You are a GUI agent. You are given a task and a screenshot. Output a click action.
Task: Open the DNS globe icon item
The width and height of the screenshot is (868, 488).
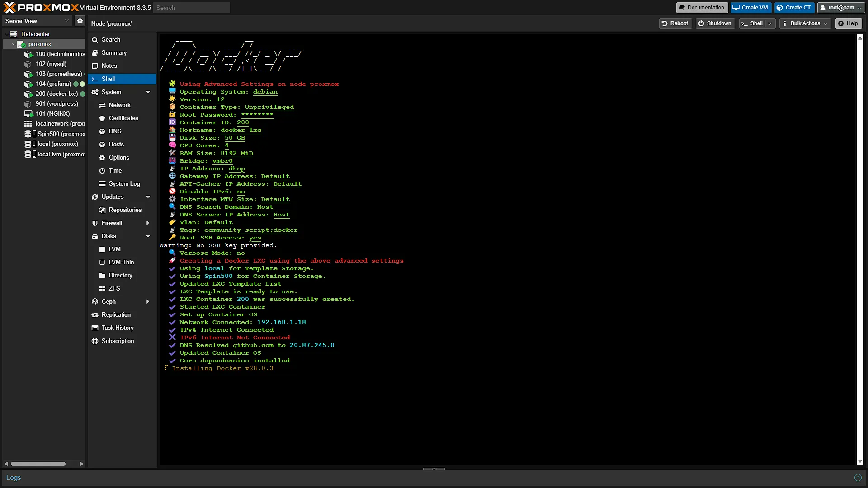click(x=102, y=131)
